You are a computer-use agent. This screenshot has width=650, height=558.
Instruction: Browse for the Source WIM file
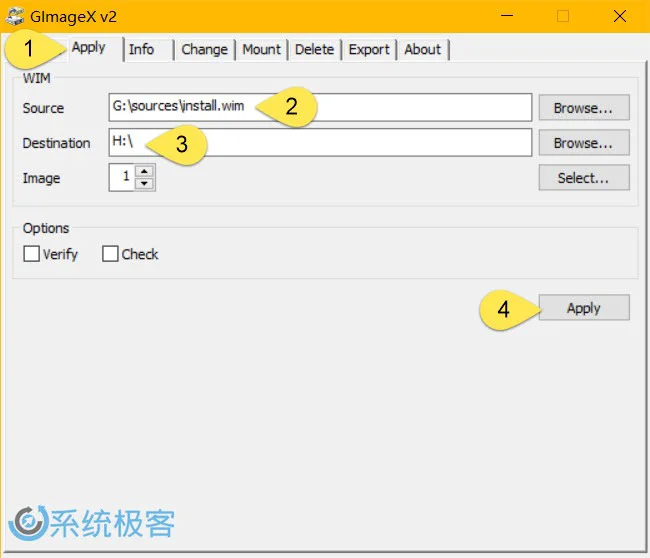click(584, 108)
